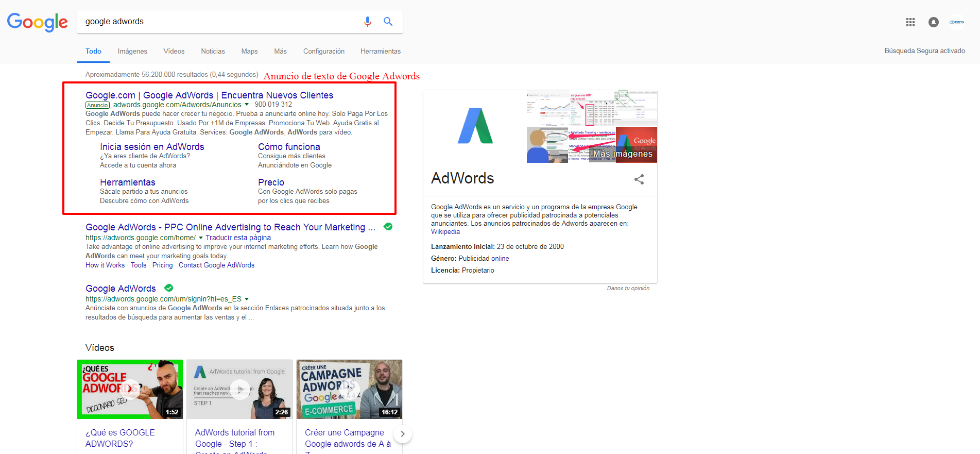Click the Anuncio ad label

tap(97, 105)
